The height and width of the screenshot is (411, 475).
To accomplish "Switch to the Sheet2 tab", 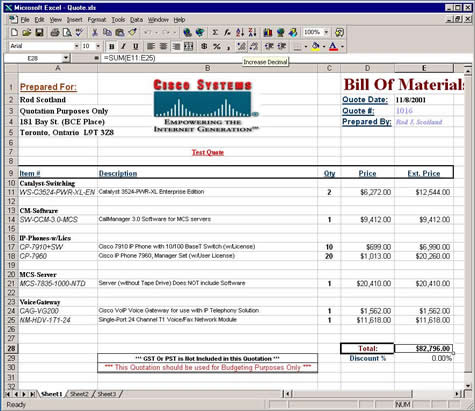I will point(79,394).
